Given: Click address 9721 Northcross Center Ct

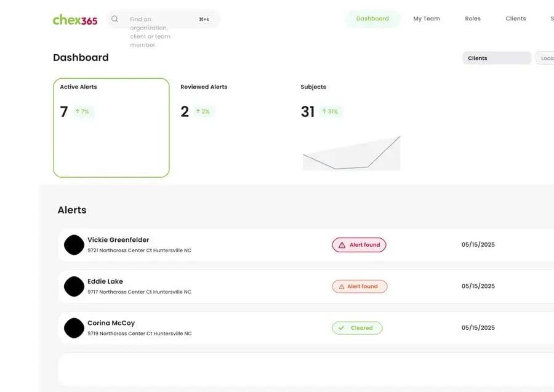Looking at the screenshot, I should (x=139, y=250).
